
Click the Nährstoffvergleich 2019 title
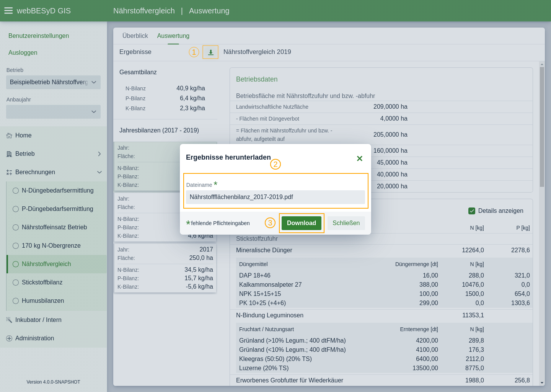click(257, 52)
